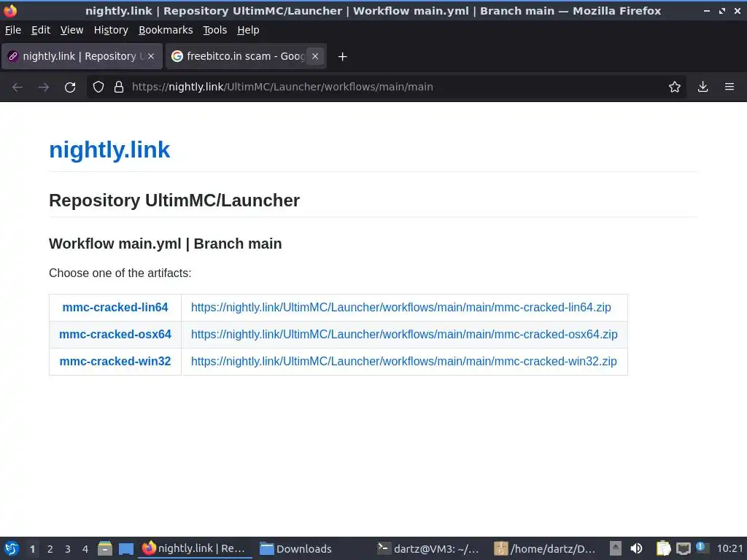Switch to the /home/dartz archive window

[x=546, y=548]
